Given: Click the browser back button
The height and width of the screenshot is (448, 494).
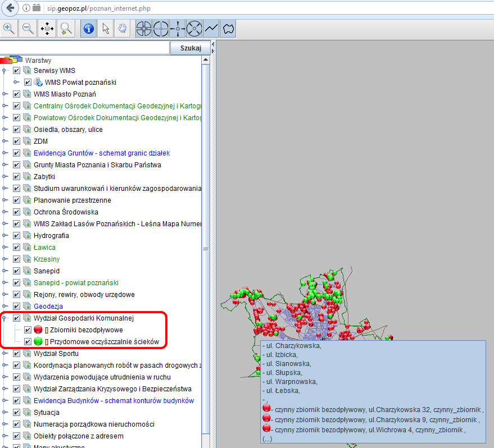Looking at the screenshot, I should (9, 8).
